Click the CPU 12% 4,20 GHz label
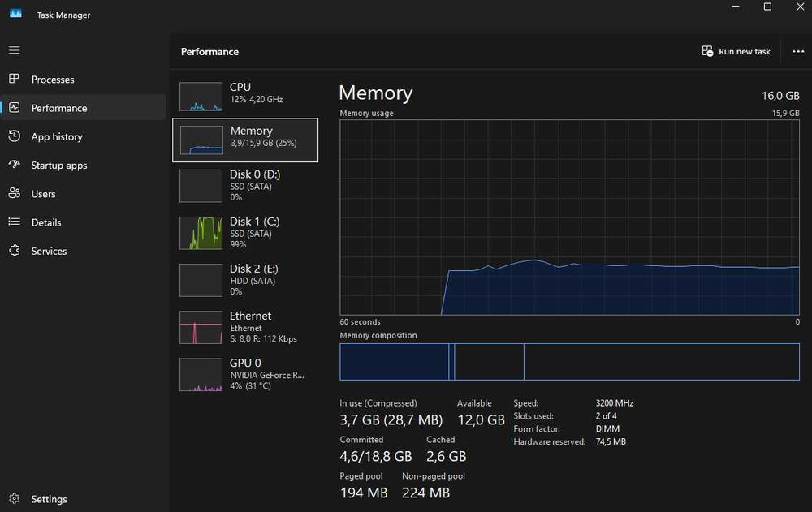The height and width of the screenshot is (512, 812). tap(257, 93)
